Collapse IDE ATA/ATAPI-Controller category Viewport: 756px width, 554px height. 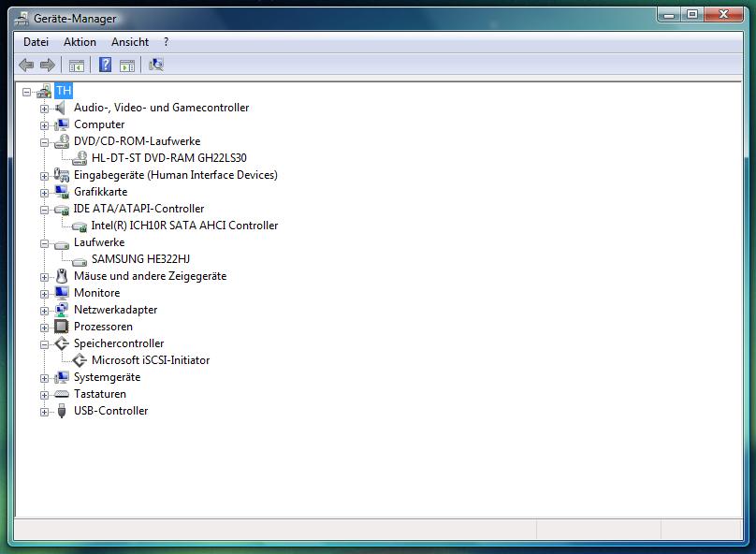click(x=44, y=210)
